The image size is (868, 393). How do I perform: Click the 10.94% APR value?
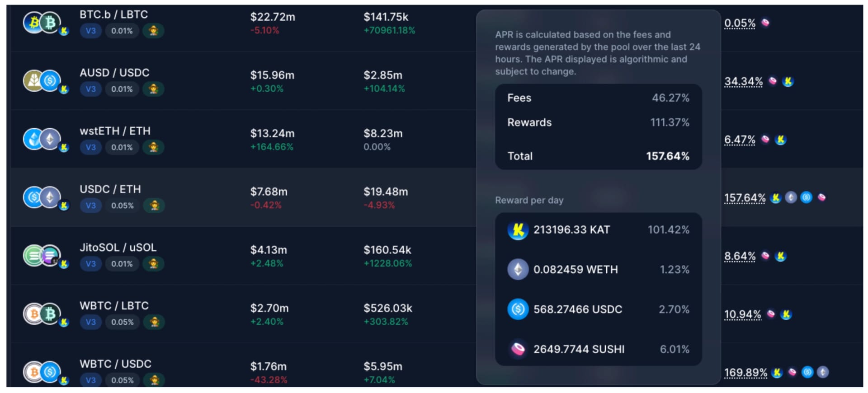coord(742,314)
